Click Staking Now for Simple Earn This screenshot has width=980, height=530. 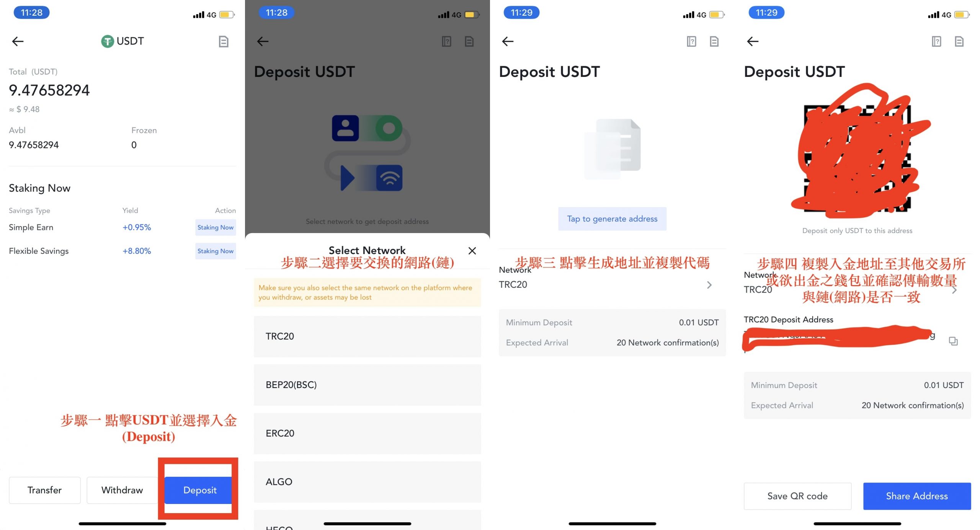tap(215, 227)
